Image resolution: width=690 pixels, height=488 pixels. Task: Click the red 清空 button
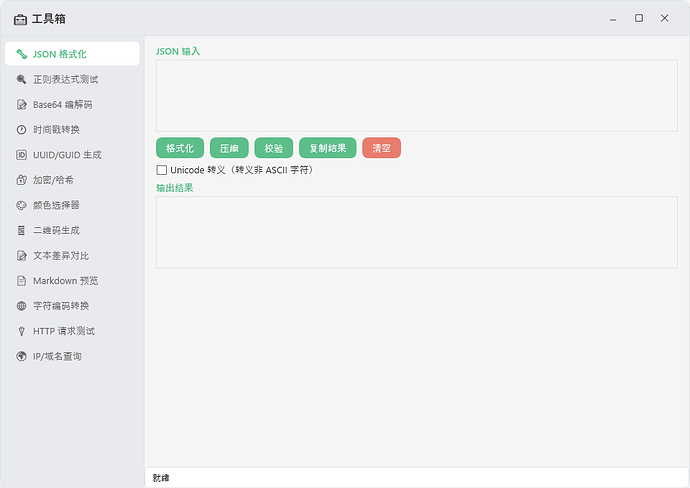[382, 148]
